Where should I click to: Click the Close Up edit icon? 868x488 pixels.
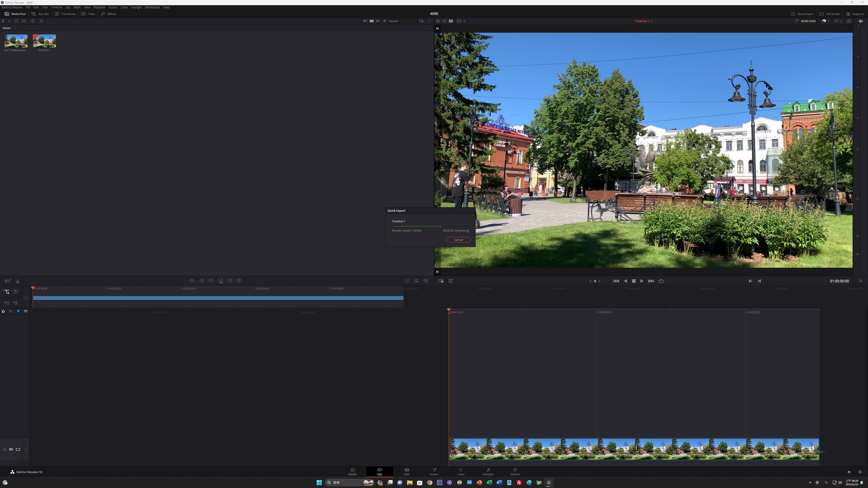click(220, 281)
